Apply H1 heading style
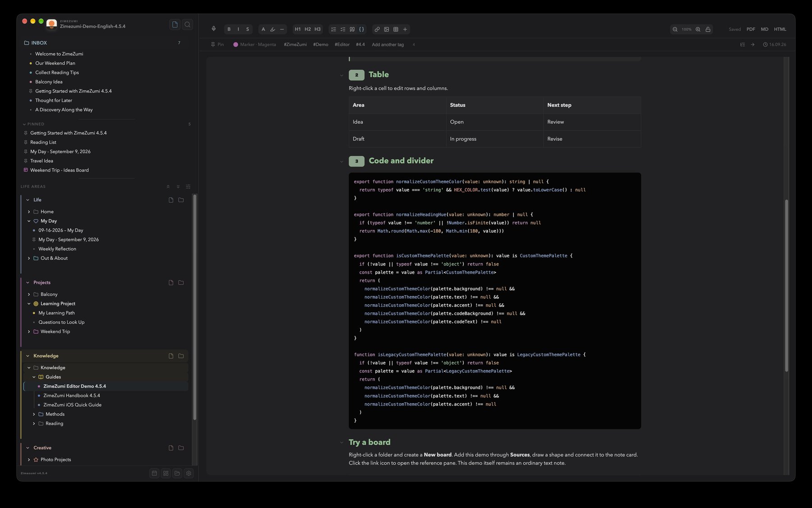 tap(298, 29)
